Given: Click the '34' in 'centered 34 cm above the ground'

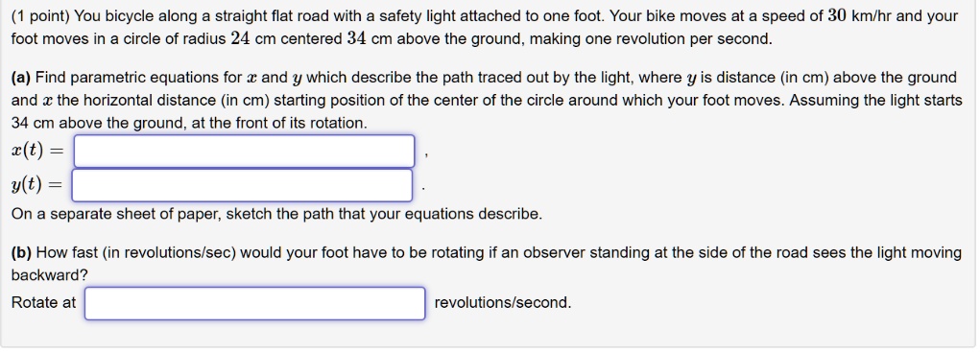Looking at the screenshot, I should [357, 38].
